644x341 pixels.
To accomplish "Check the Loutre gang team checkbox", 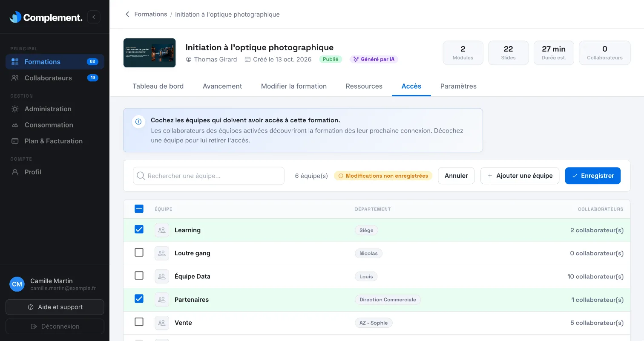I will click(139, 252).
